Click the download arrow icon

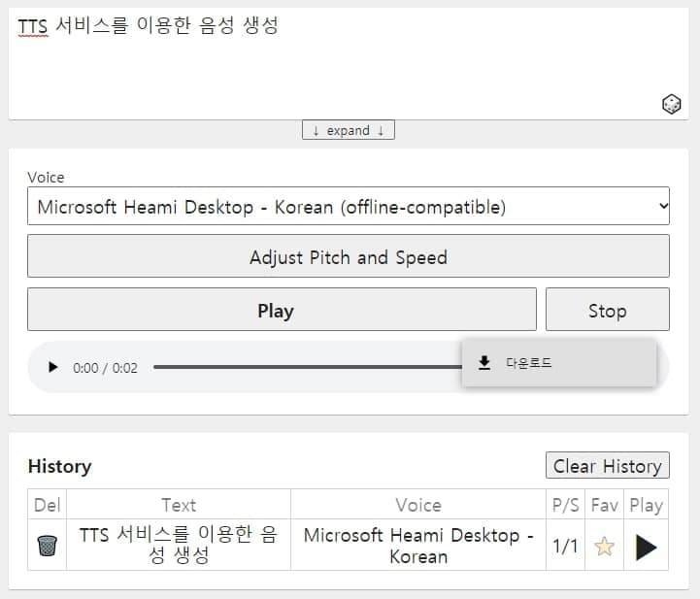(484, 363)
